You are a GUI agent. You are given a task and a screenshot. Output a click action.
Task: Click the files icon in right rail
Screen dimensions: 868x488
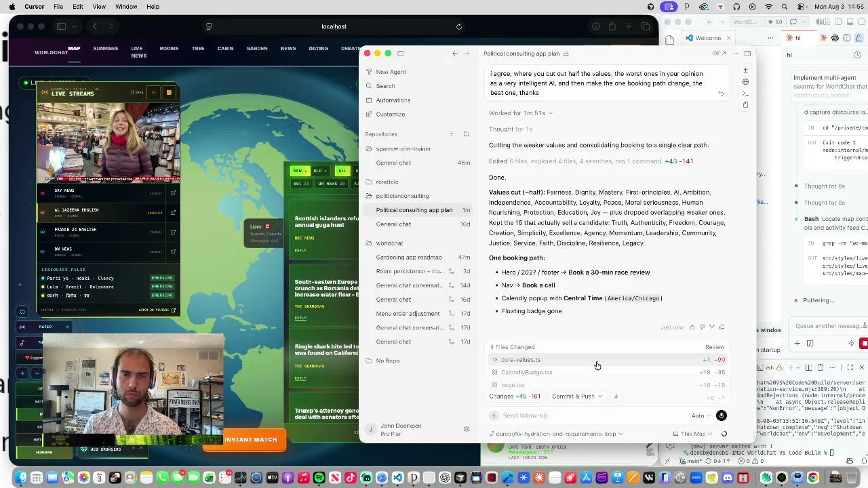pyautogui.click(x=745, y=105)
